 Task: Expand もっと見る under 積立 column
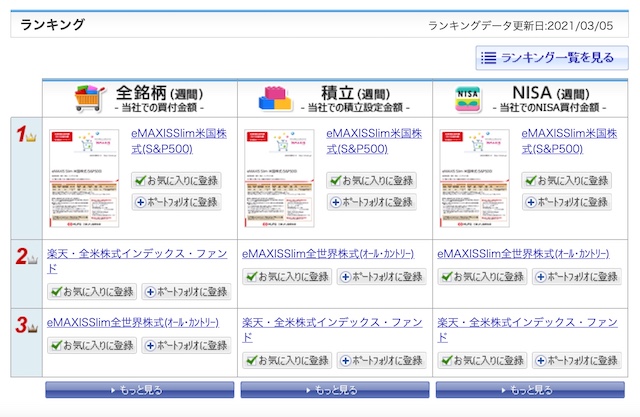(x=335, y=390)
